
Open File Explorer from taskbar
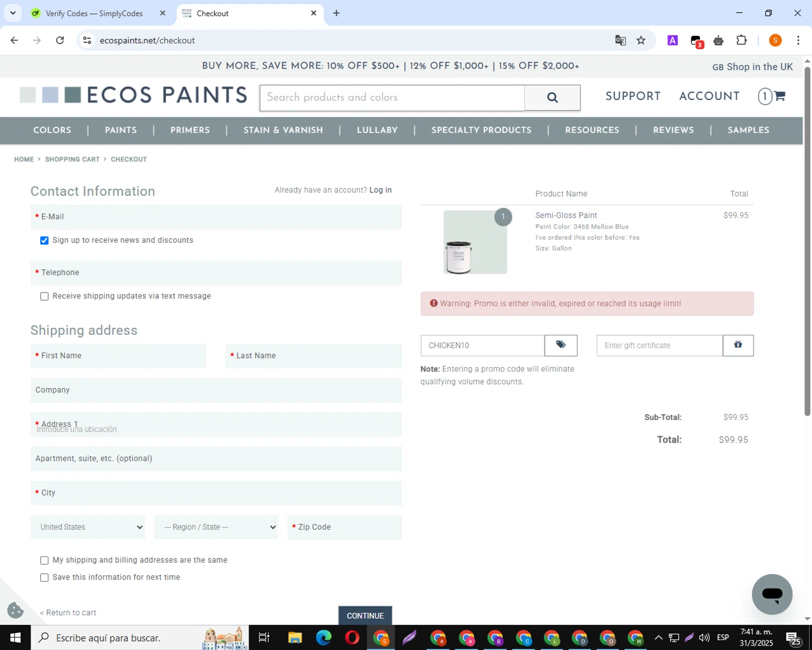point(294,638)
